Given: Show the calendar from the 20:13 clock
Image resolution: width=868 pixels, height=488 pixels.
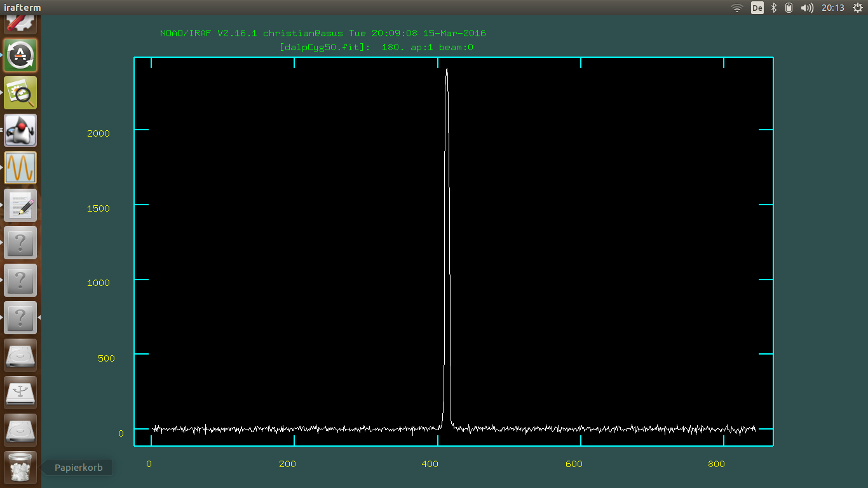Looking at the screenshot, I should point(832,8).
